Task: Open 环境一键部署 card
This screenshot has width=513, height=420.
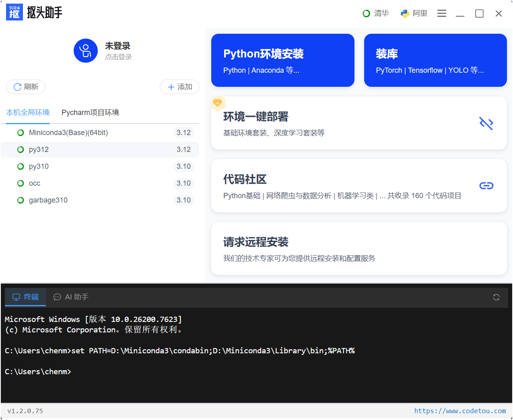Action: (359, 123)
